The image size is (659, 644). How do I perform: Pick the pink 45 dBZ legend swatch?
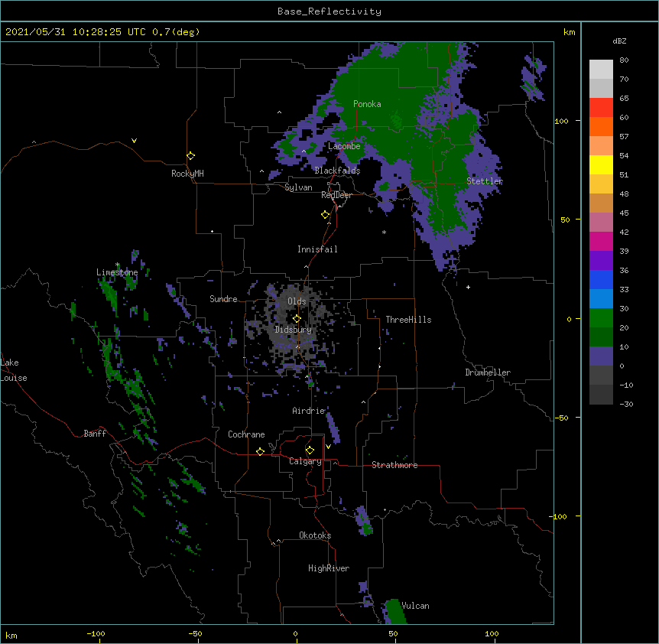[601, 222]
